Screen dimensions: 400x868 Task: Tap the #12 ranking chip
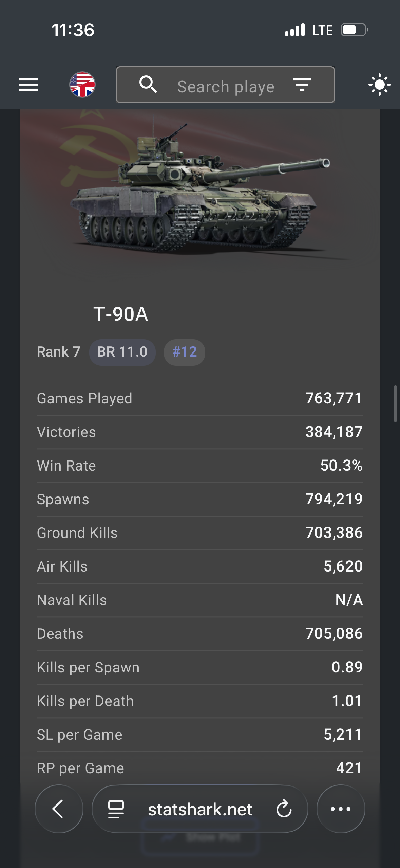tap(185, 352)
